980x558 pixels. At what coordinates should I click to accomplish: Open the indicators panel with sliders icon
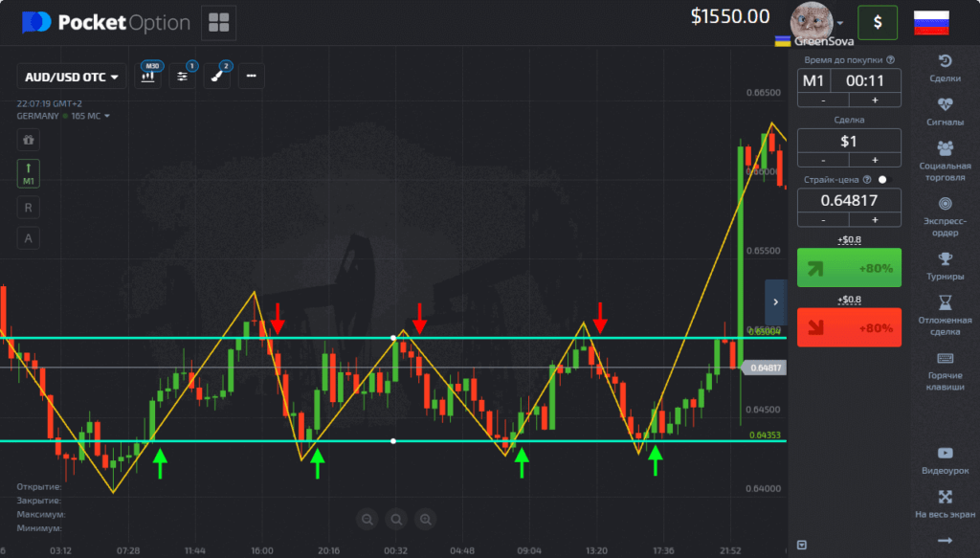click(x=183, y=76)
